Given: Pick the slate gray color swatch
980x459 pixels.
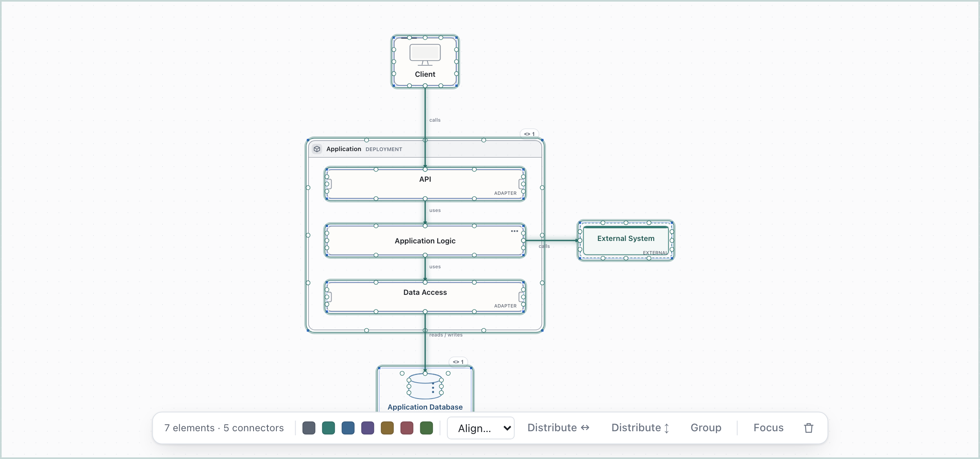Looking at the screenshot, I should coord(309,428).
